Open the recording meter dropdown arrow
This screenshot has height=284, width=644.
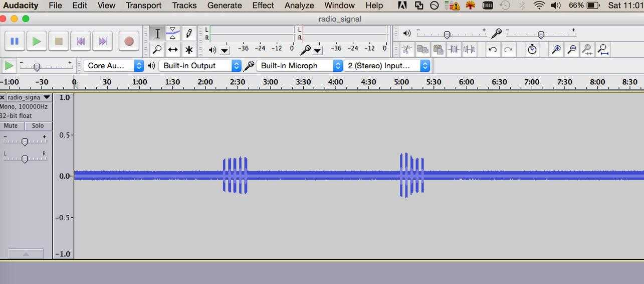pos(317,50)
